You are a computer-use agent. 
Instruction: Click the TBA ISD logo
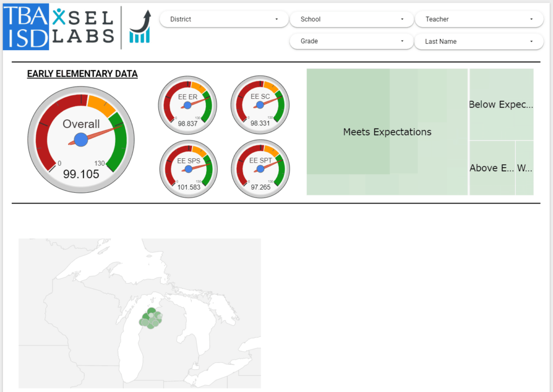point(26,28)
